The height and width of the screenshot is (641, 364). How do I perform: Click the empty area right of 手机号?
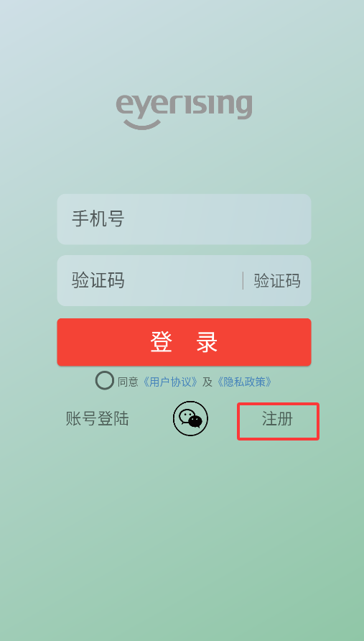(217, 219)
